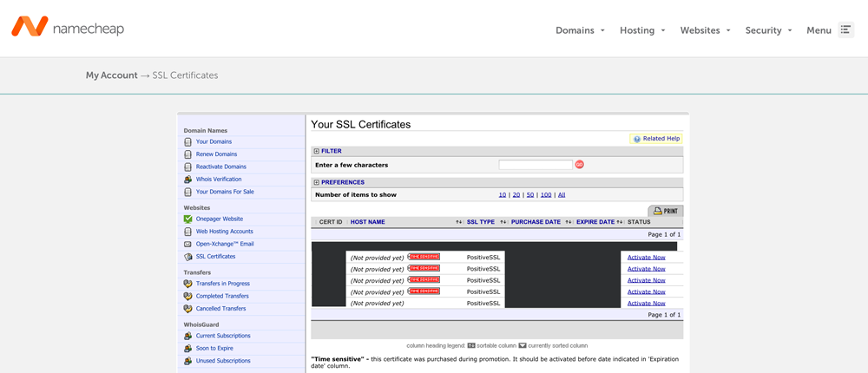The height and width of the screenshot is (373, 868).
Task: Open the Menu item in top navigation
Action: 819,30
